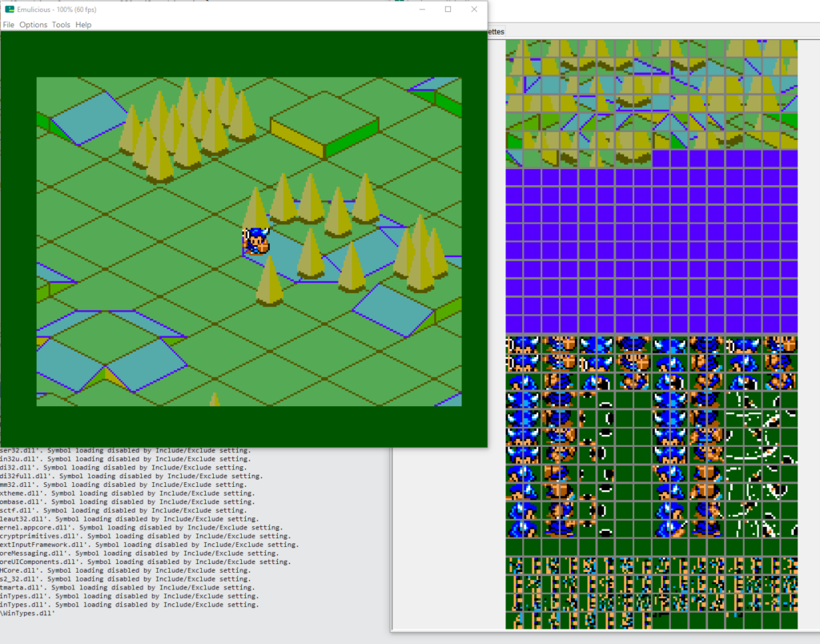Open the Tools menu

[x=61, y=25]
